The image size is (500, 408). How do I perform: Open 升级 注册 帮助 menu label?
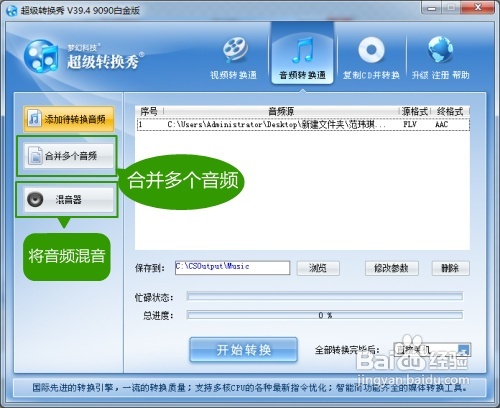pyautogui.click(x=440, y=75)
